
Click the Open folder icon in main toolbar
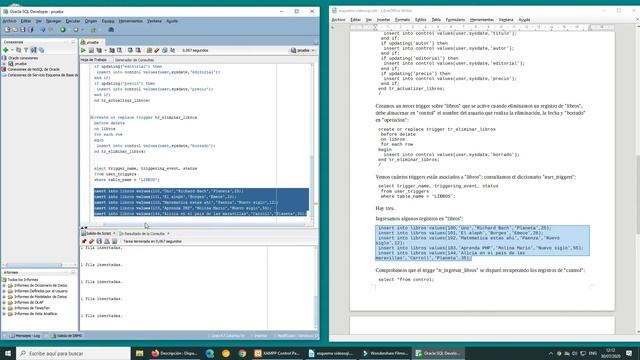tap(15, 30)
